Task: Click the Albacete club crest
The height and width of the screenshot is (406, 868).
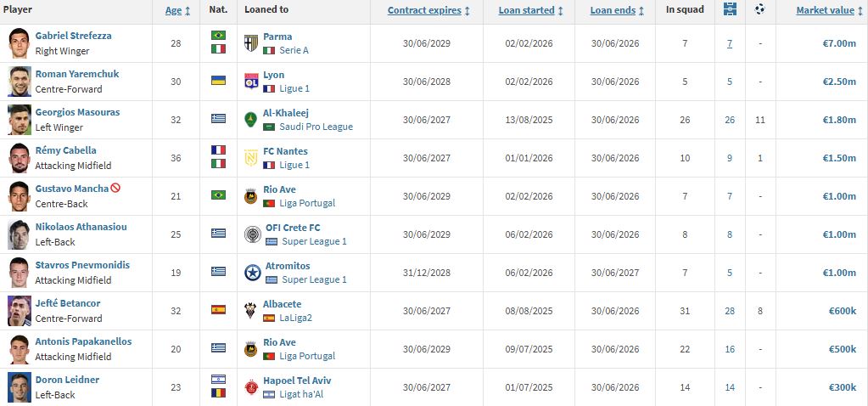Action: [250, 310]
